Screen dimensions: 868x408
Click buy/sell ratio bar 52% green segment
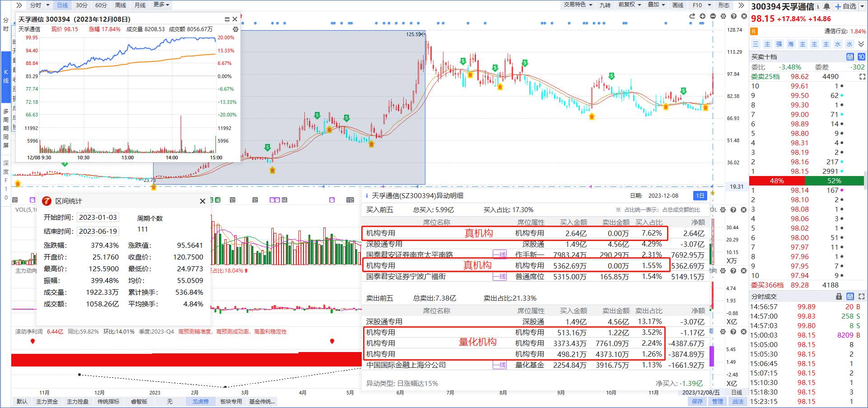[834, 181]
